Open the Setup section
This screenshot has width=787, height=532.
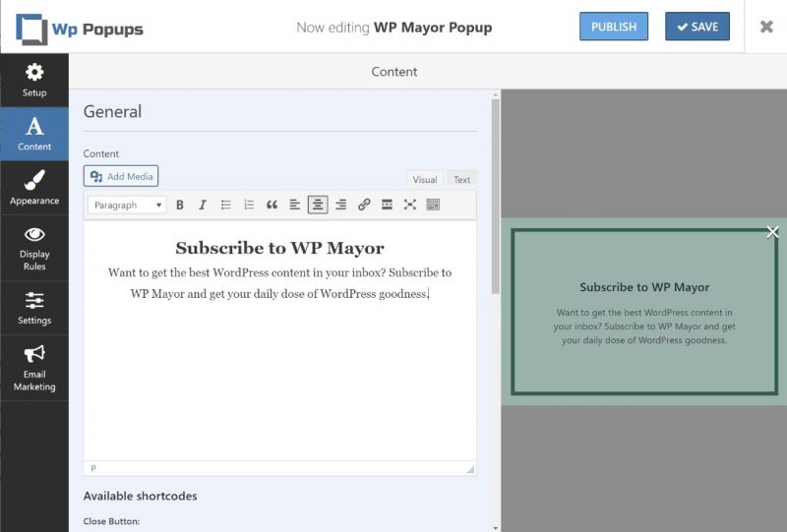point(34,80)
